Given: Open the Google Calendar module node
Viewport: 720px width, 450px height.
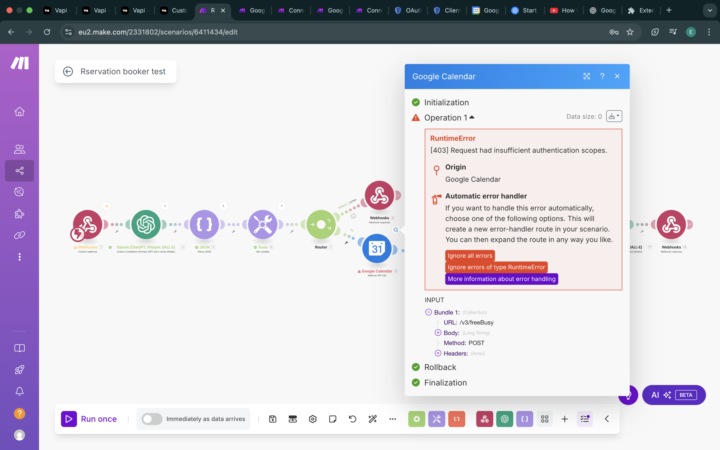Looking at the screenshot, I should tap(377, 248).
